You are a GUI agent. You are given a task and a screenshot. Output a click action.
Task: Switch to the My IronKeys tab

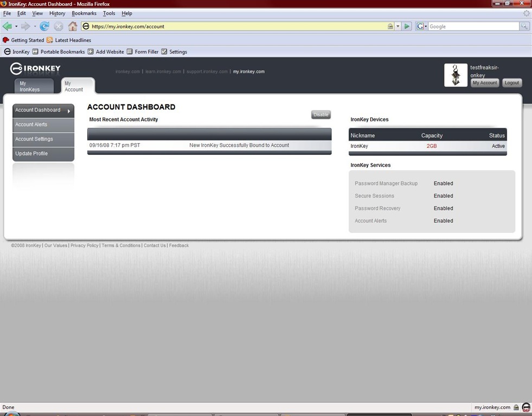pos(34,87)
